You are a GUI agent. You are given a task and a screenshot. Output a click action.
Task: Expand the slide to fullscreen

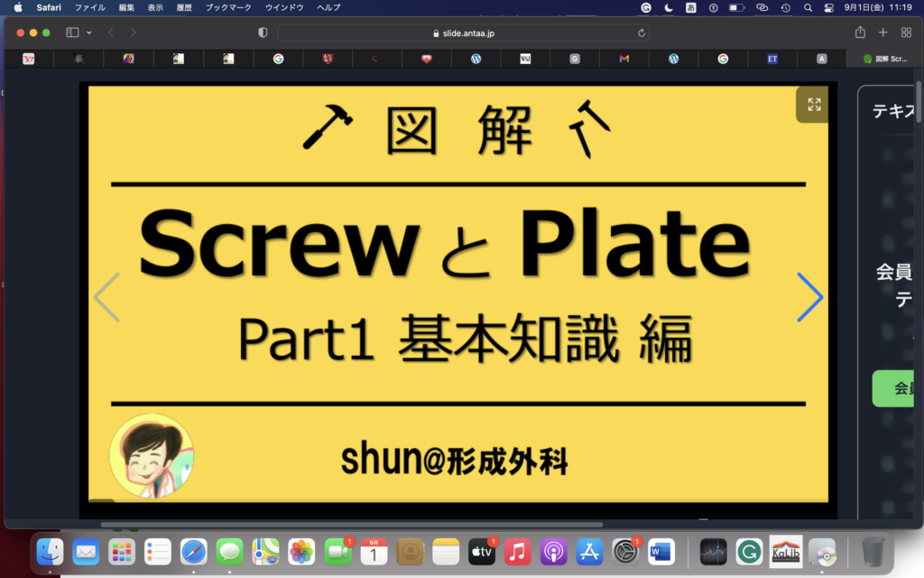(811, 104)
